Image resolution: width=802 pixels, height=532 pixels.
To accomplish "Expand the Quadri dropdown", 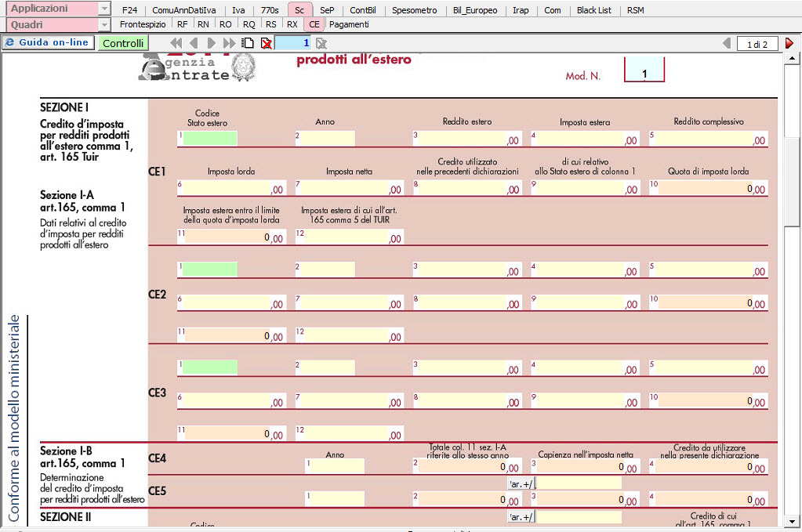I will pyautogui.click(x=104, y=25).
